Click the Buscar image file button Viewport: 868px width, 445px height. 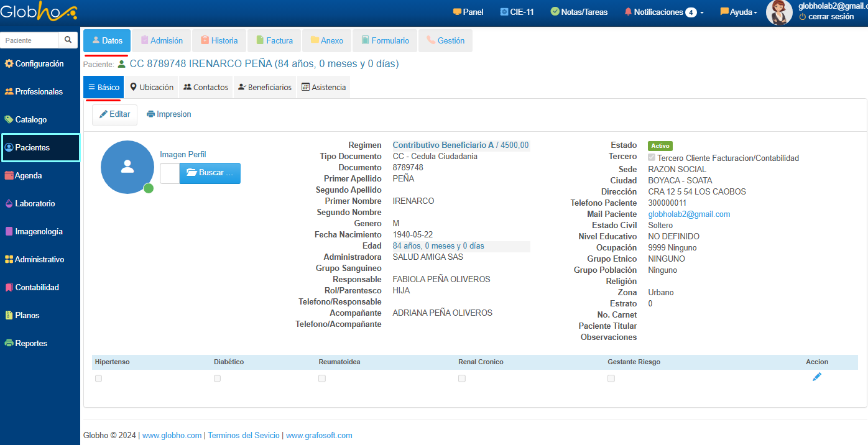click(x=210, y=173)
